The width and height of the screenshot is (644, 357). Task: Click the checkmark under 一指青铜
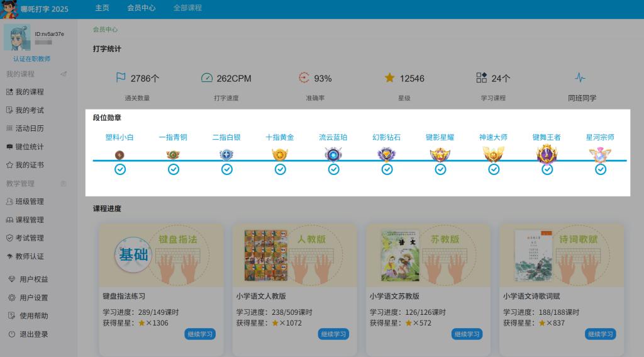pos(174,169)
